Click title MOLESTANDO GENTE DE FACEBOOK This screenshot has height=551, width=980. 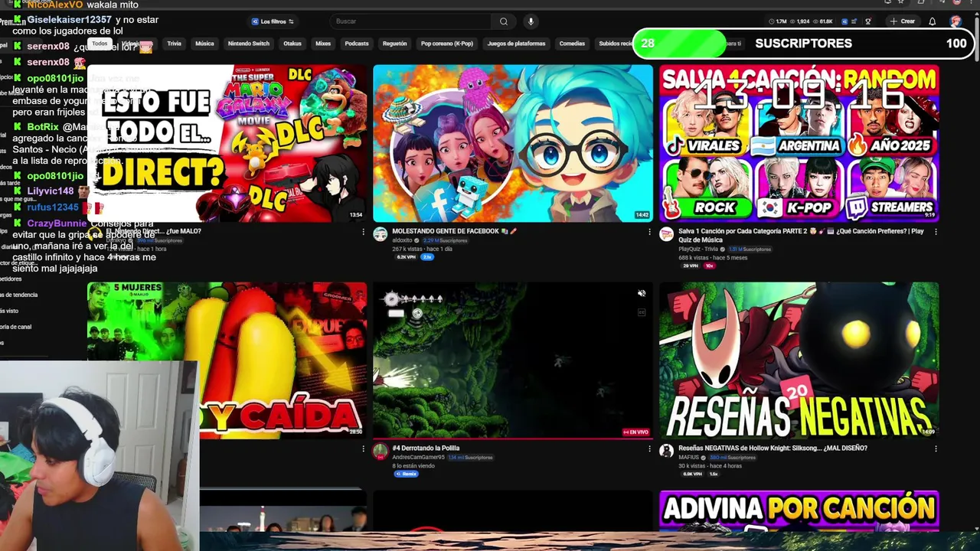pyautogui.click(x=455, y=231)
